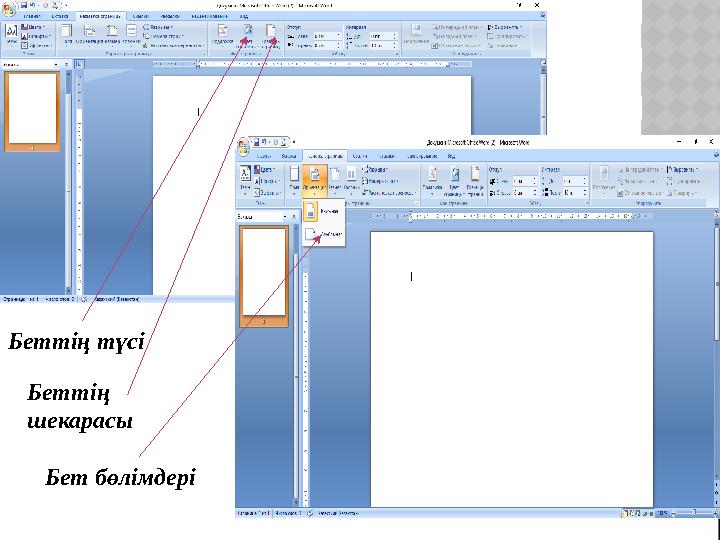Click the 100% zoom level in front status bar
The height and width of the screenshot is (540, 720).
point(662,513)
